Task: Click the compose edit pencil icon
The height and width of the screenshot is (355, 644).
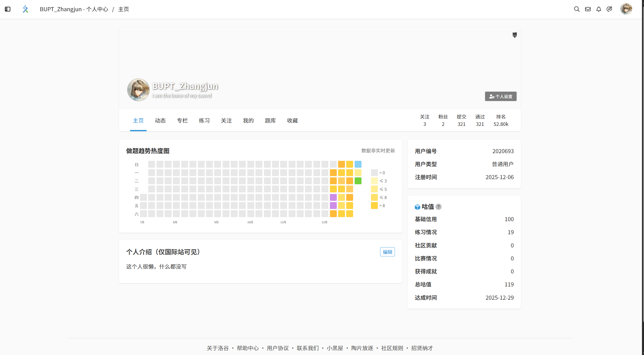Action: point(609,9)
